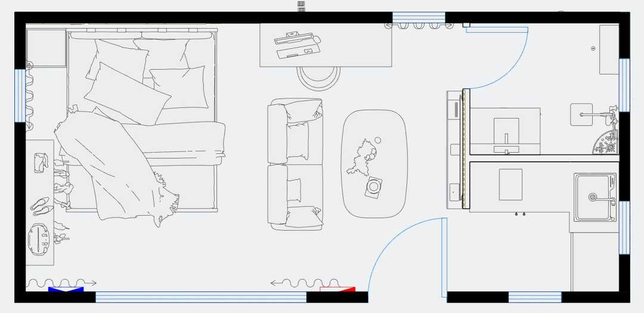Select the nightstand in the top-left corner

click(46, 48)
